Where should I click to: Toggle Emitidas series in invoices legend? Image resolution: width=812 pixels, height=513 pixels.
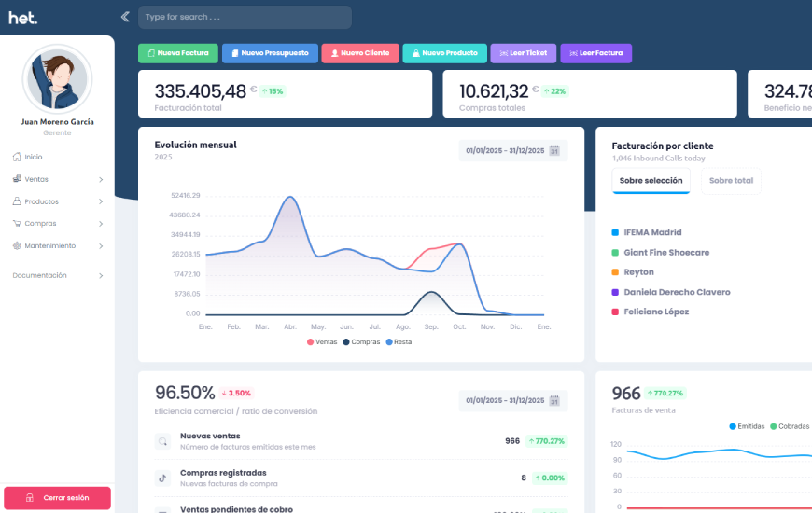[x=747, y=426]
